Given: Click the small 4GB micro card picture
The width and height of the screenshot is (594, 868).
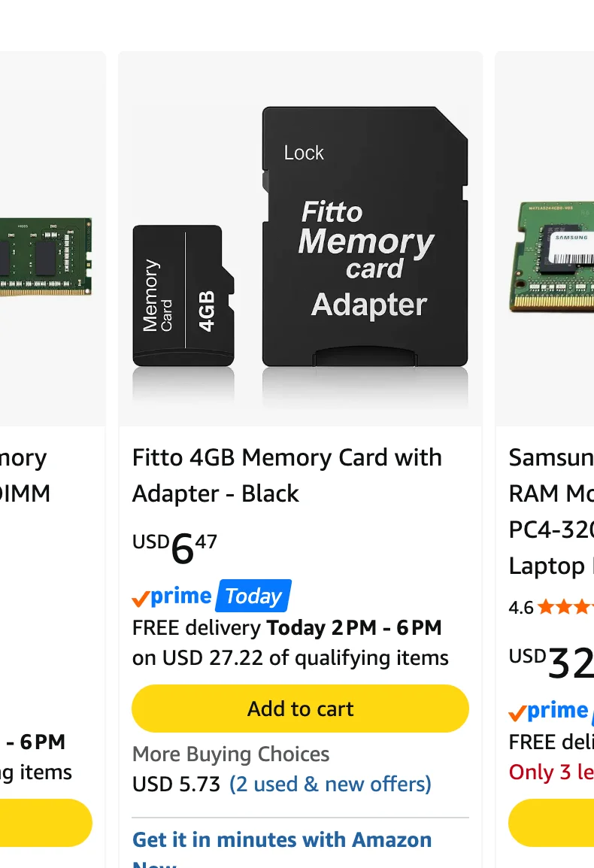Looking at the screenshot, I should pos(183,296).
